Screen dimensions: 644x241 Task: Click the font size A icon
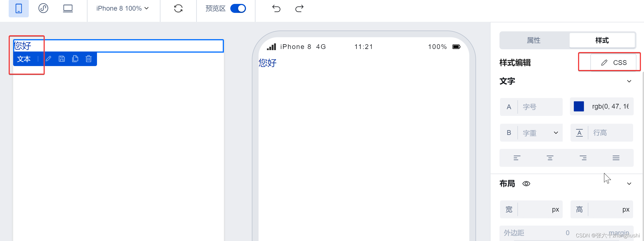(509, 107)
